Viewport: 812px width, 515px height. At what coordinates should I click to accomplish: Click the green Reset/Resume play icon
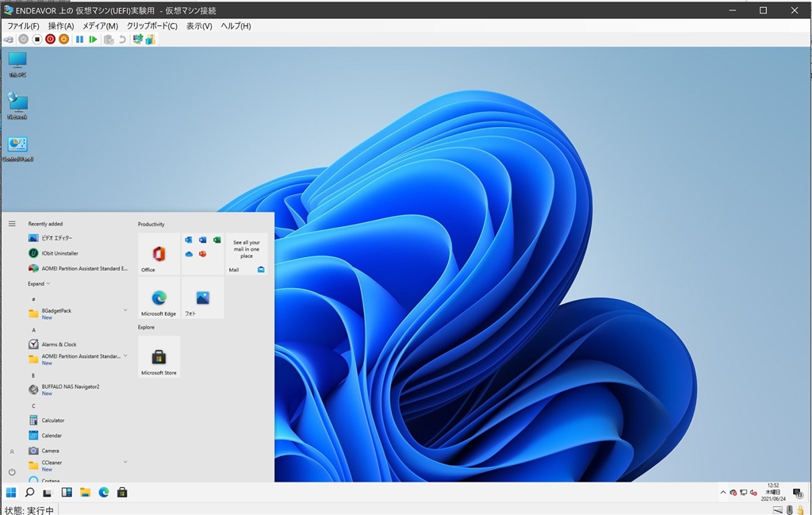(x=93, y=39)
